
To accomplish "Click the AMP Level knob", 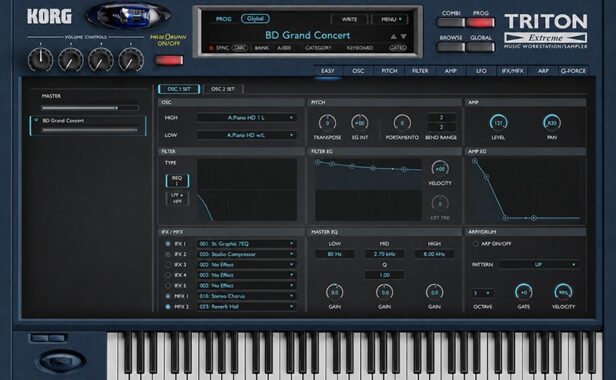I will (x=498, y=123).
